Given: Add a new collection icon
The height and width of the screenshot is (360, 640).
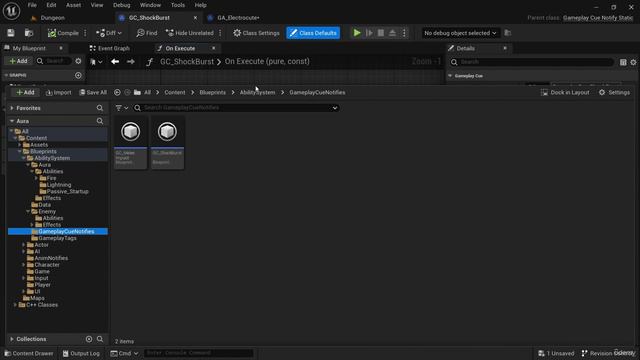Looking at the screenshot, I should (89, 339).
